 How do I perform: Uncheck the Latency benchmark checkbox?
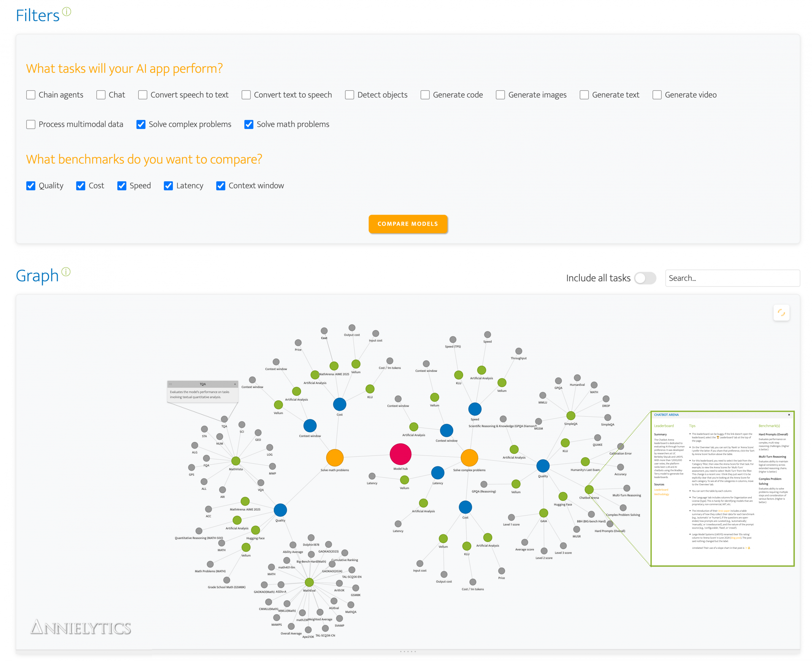pos(168,186)
